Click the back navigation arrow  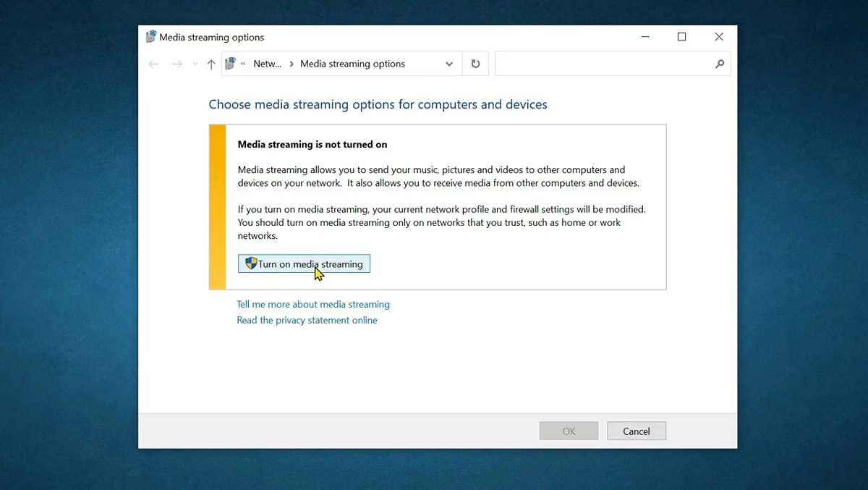(x=153, y=64)
